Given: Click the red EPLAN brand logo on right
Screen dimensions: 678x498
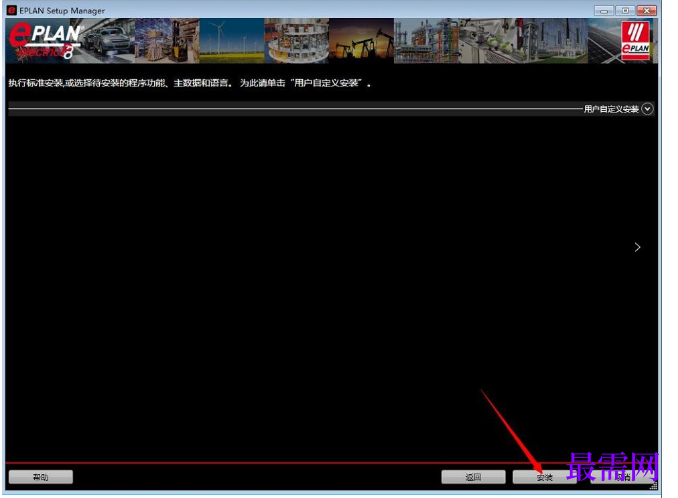Looking at the screenshot, I should click(x=635, y=40).
